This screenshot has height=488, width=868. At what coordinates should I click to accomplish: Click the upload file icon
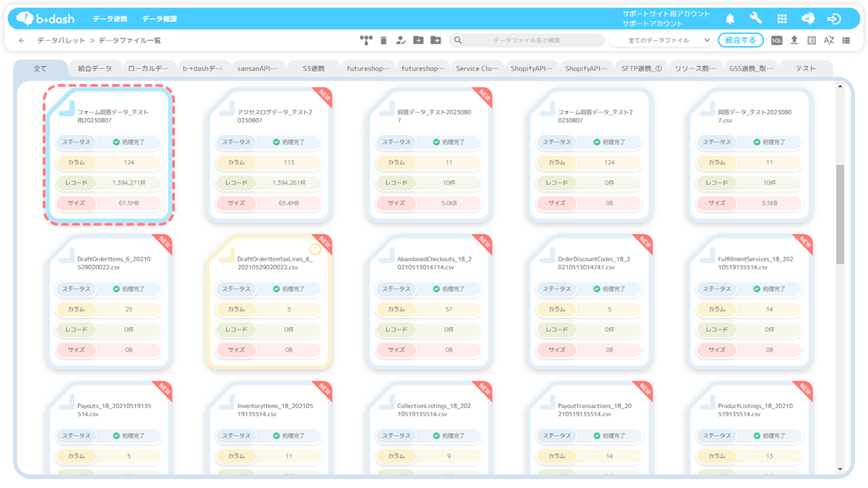[794, 41]
